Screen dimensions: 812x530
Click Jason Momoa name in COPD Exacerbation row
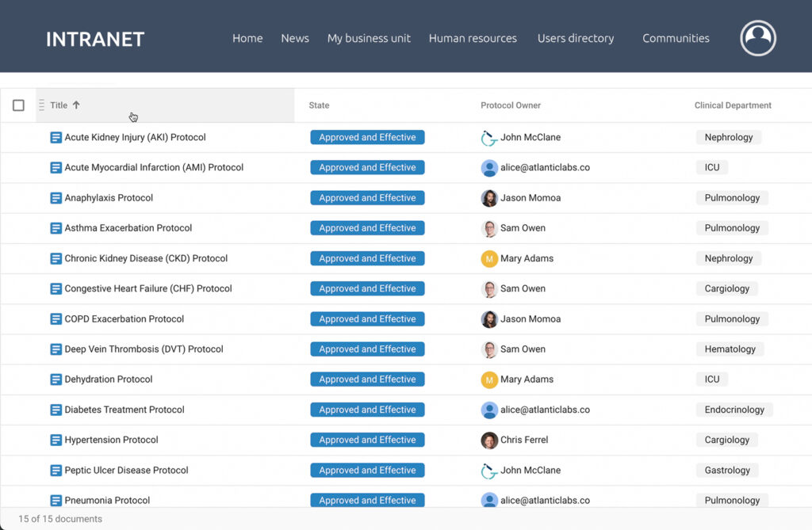pos(530,318)
